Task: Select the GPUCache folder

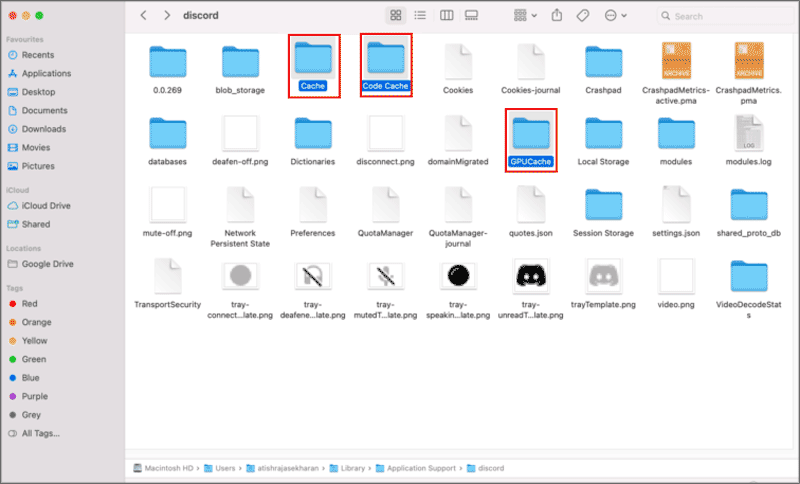Action: click(531, 133)
